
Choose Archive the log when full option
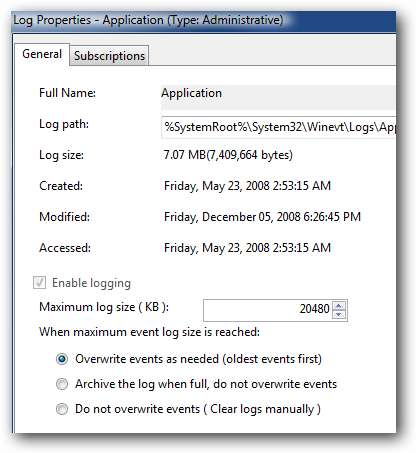pyautogui.click(x=62, y=384)
